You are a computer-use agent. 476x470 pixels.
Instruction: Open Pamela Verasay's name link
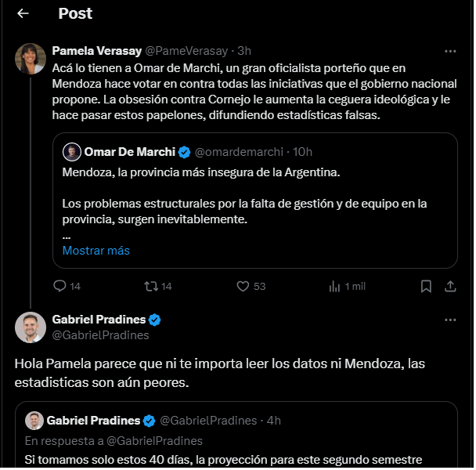pos(96,51)
